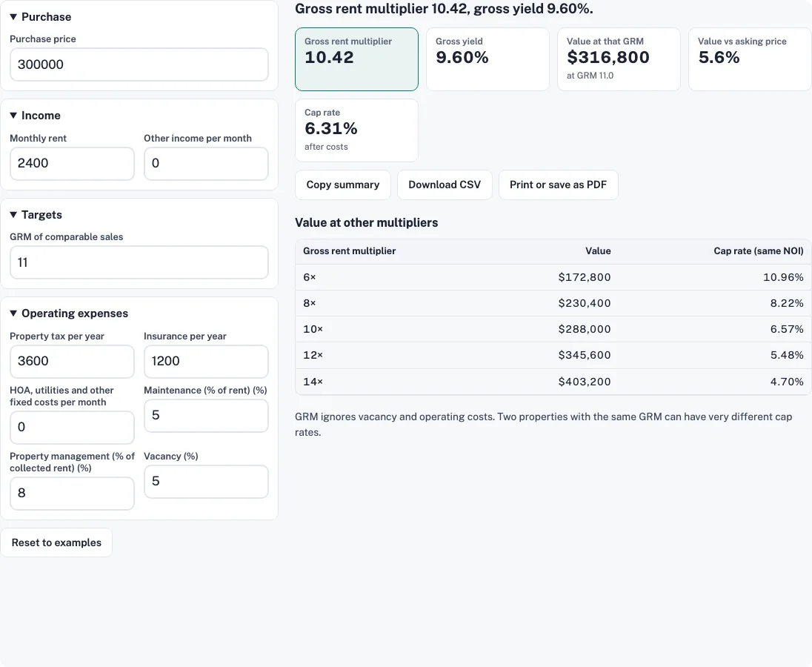Click the Value at other multipliers heading

[366, 222]
